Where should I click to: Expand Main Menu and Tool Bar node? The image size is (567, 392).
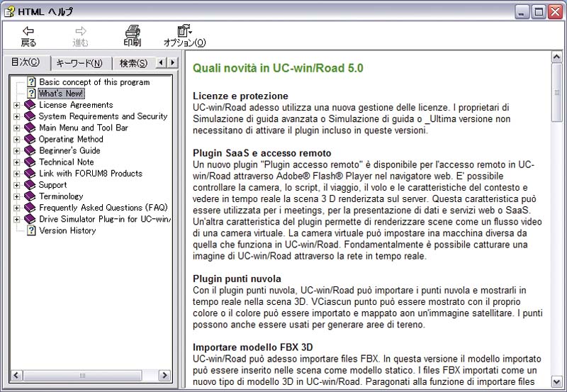tap(16, 128)
